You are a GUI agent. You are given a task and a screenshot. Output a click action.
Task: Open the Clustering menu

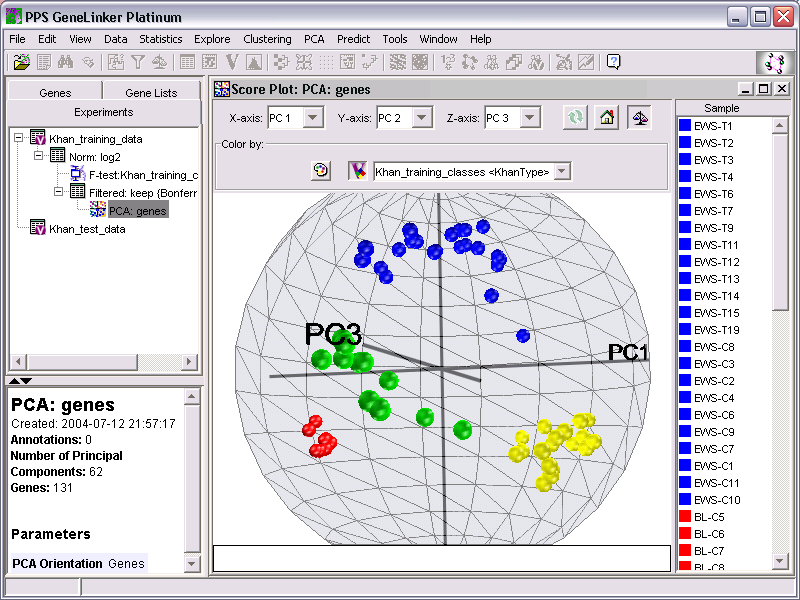[x=267, y=39]
